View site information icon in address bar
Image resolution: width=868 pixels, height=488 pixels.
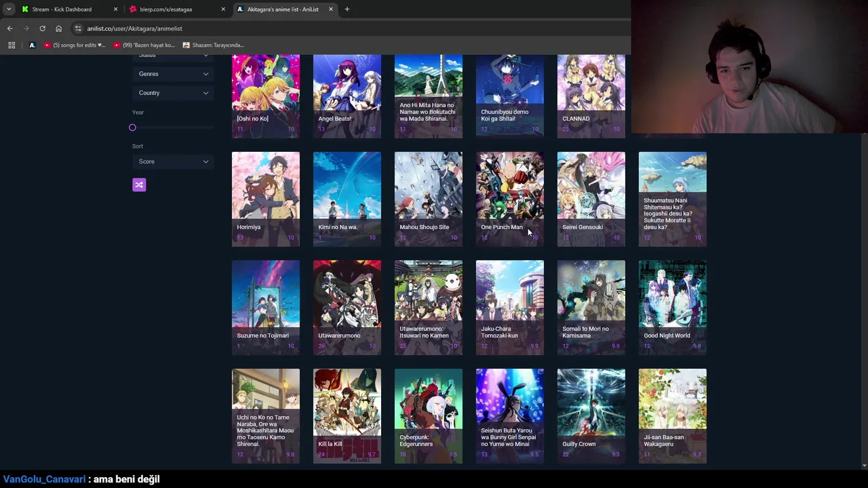pyautogui.click(x=78, y=28)
